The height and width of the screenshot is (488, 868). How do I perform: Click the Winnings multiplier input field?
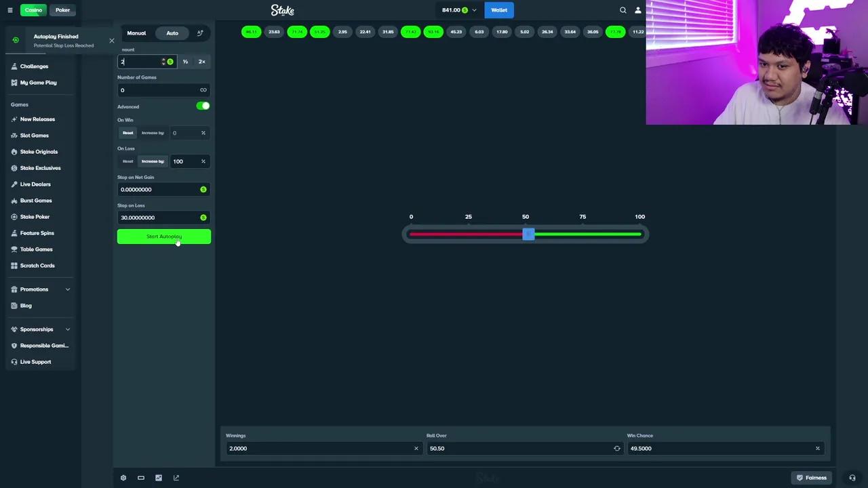(x=323, y=449)
